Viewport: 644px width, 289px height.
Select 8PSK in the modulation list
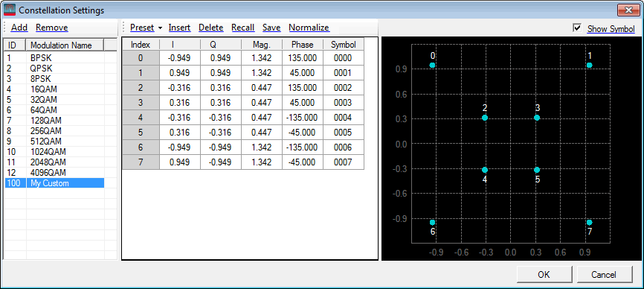point(54,78)
